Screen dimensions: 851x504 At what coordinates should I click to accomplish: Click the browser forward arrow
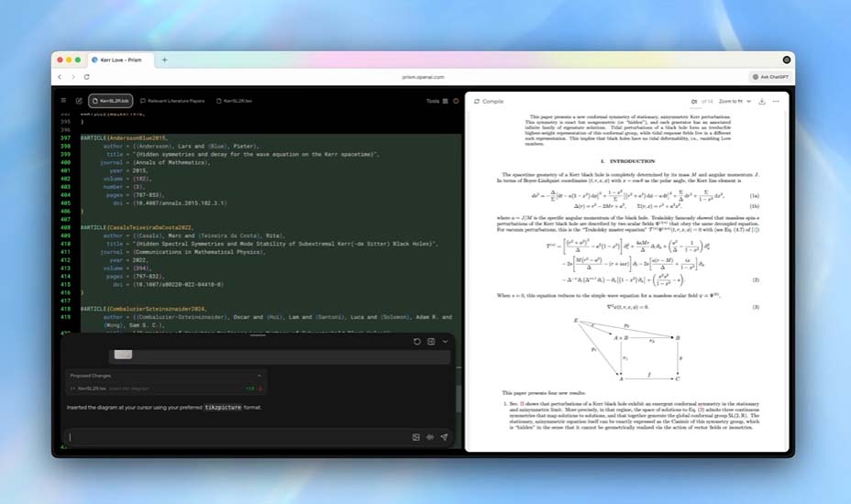73,77
